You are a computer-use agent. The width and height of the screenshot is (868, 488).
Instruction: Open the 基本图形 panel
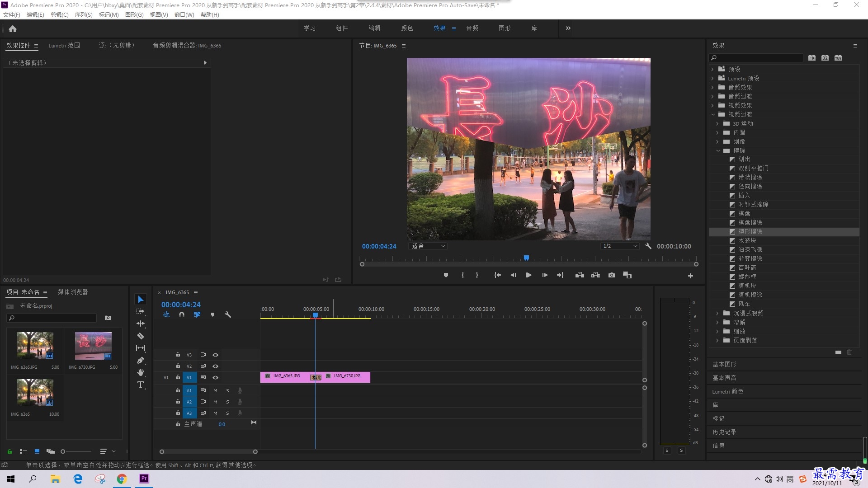tap(724, 365)
